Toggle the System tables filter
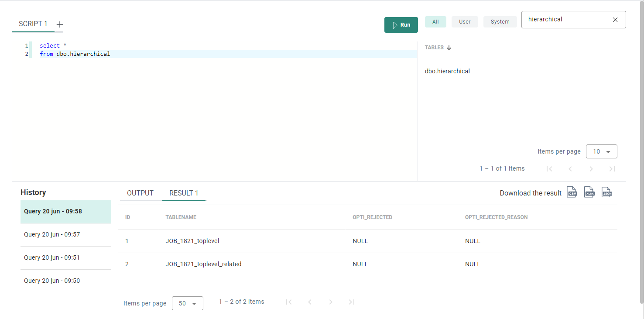Viewport: 644px width, 319px height. tap(500, 22)
